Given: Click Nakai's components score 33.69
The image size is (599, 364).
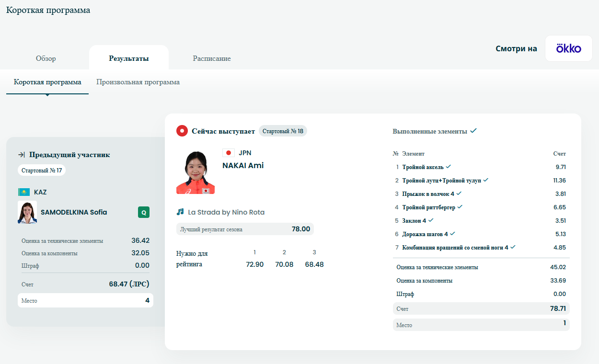Looking at the screenshot, I should pyautogui.click(x=558, y=281).
